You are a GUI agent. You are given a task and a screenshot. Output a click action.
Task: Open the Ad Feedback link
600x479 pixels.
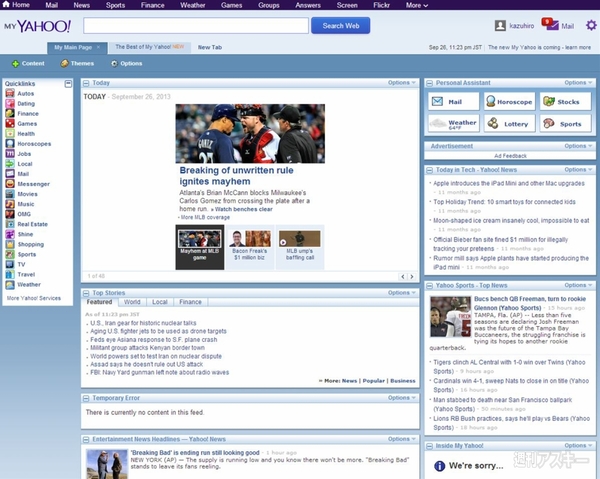(510, 156)
